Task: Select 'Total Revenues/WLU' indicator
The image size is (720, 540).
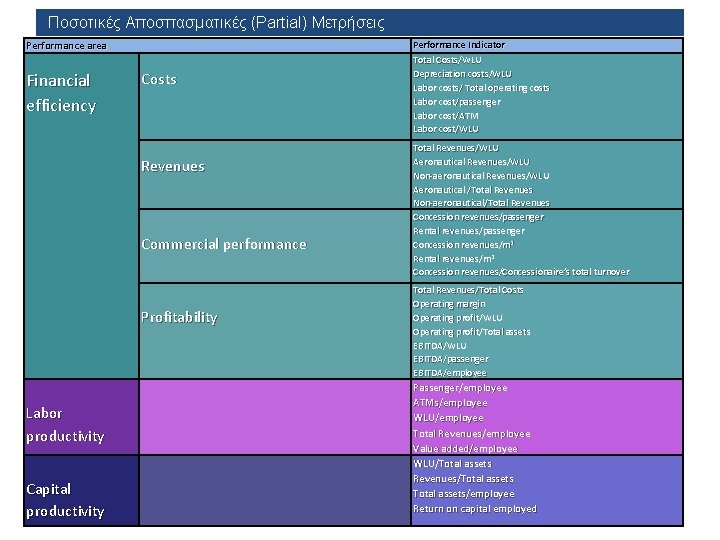Action: (x=456, y=148)
